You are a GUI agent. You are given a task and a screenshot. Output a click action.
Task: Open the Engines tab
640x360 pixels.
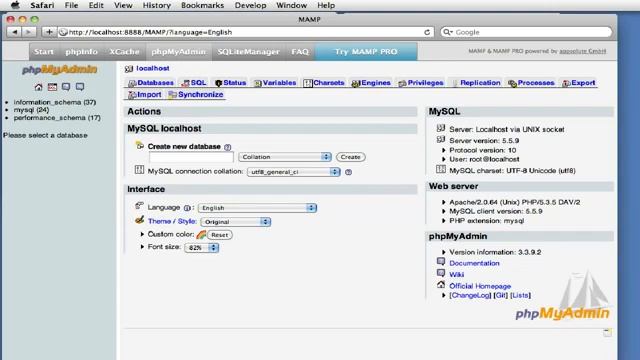[x=371, y=83]
